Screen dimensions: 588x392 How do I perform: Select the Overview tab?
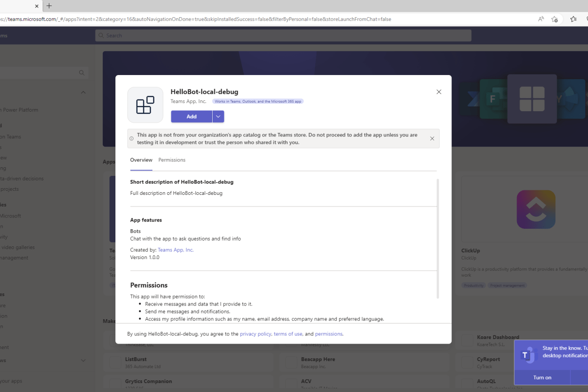click(x=141, y=160)
